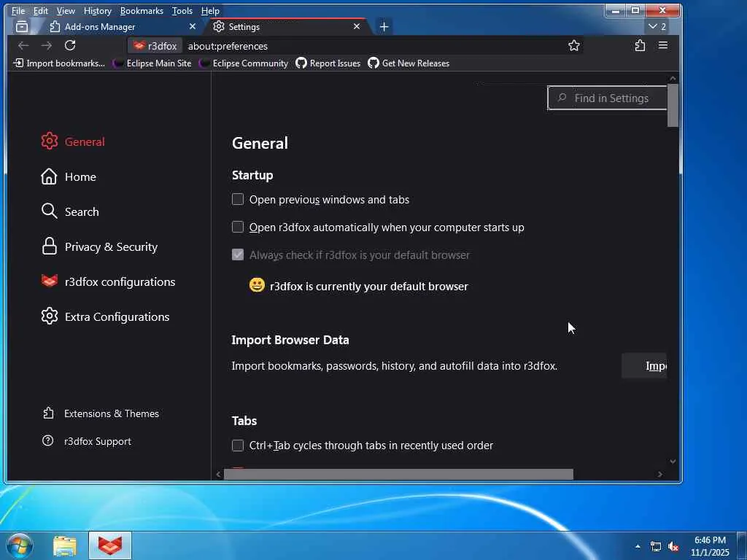Image resolution: width=747 pixels, height=560 pixels.
Task: Toggle Always check default browser checkbox
Action: pyautogui.click(x=238, y=254)
